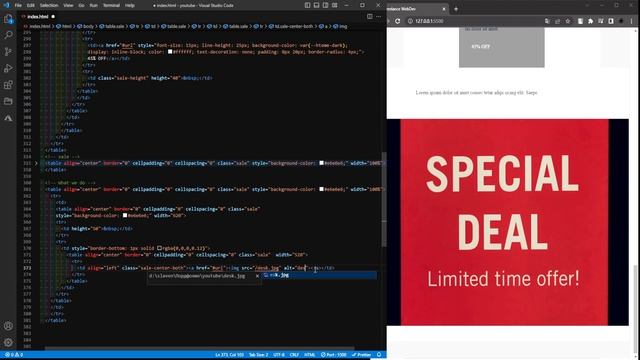Open the Go menu

coord(81,6)
